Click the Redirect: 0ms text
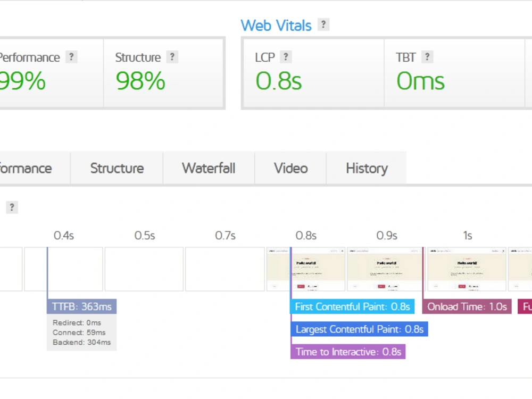 77,323
